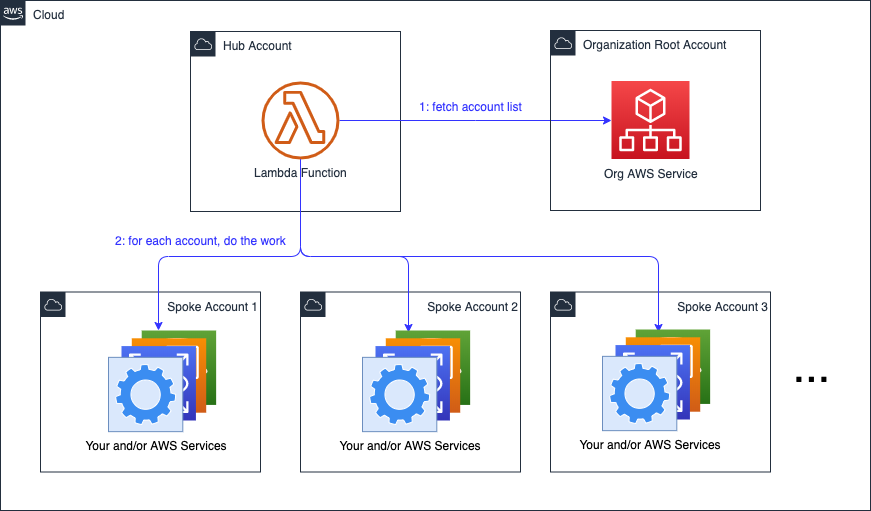Select the gear icon in Spoke Account 3

click(639, 393)
